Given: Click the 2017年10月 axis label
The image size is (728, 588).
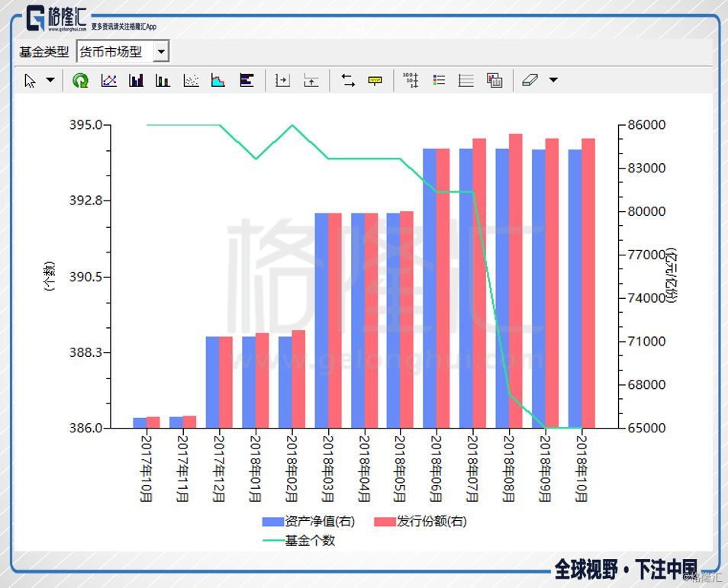Looking at the screenshot, I should click(147, 469).
